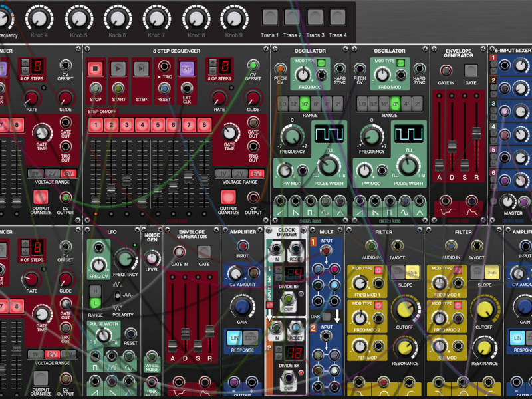Select LIN response on the amplifier

[x=234, y=338]
